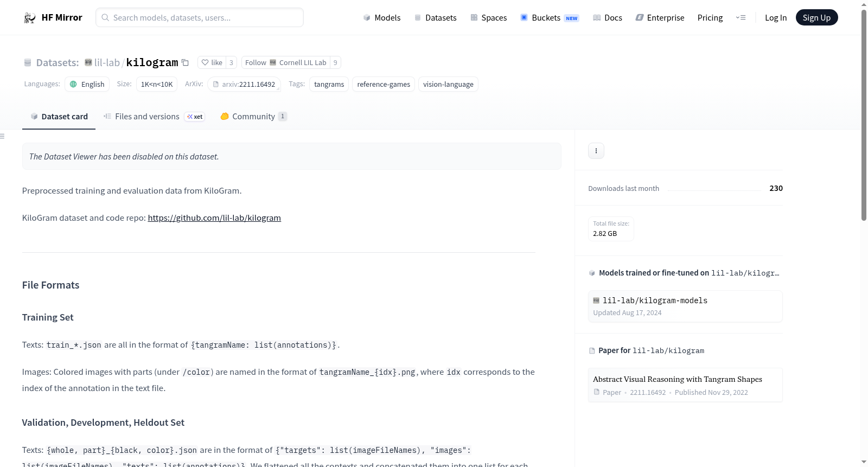Click the English language globe icon
The image size is (868, 467).
click(73, 84)
